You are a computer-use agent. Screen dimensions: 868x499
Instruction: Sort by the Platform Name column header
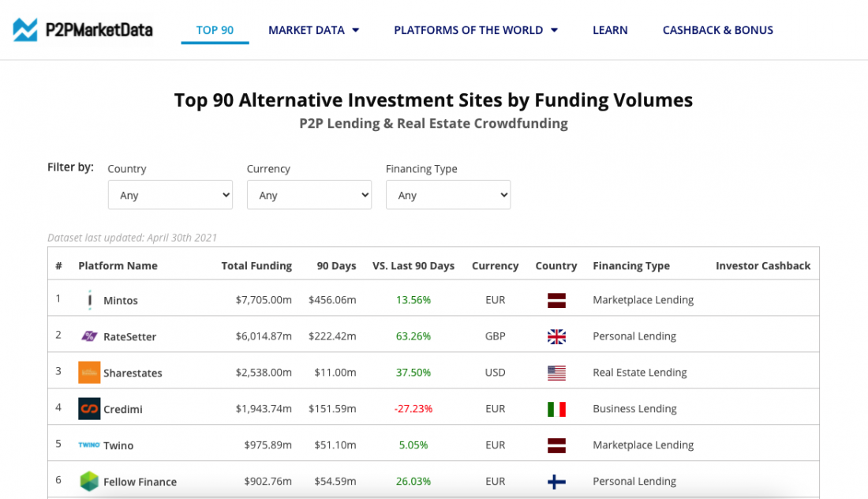(118, 266)
